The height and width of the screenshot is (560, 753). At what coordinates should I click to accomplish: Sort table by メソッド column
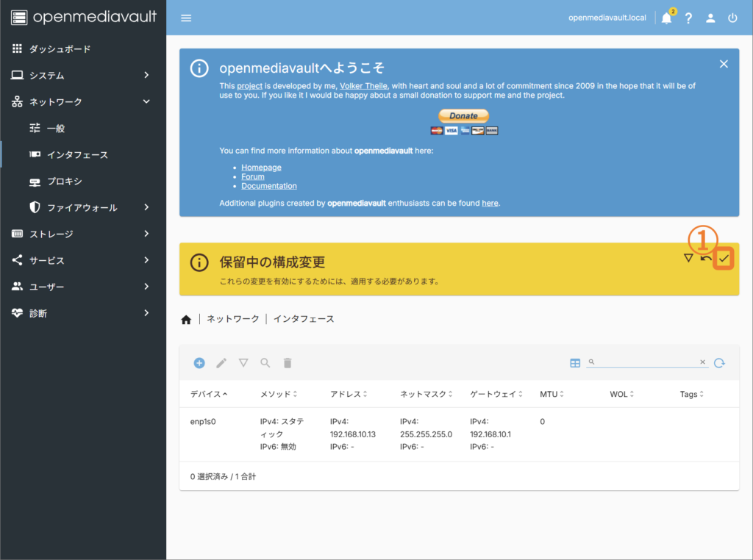click(x=279, y=394)
